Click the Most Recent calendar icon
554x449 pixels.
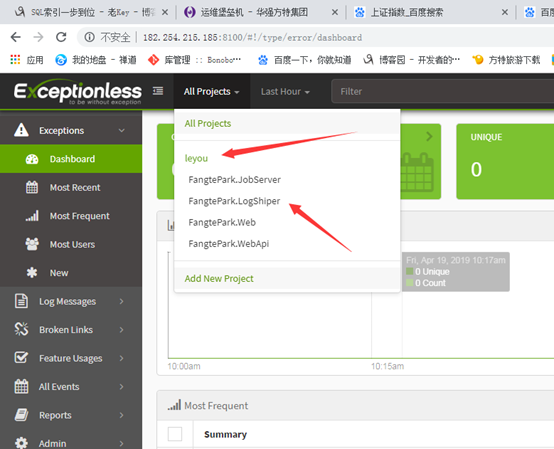(x=32, y=187)
